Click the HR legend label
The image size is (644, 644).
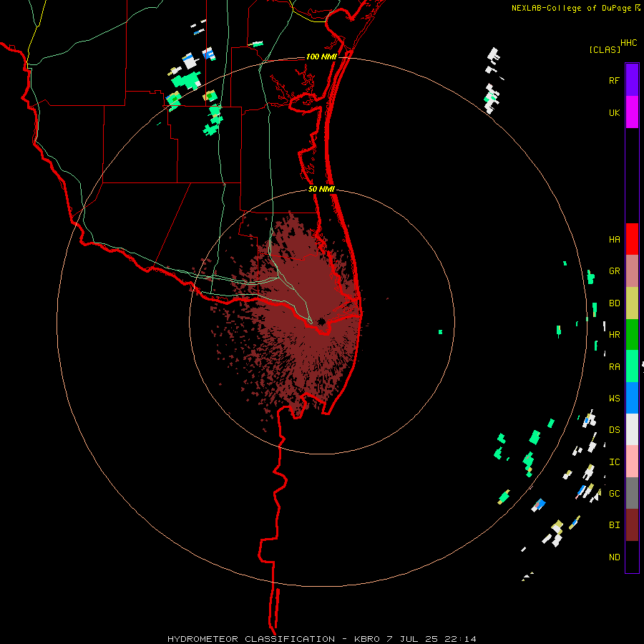[614, 335]
